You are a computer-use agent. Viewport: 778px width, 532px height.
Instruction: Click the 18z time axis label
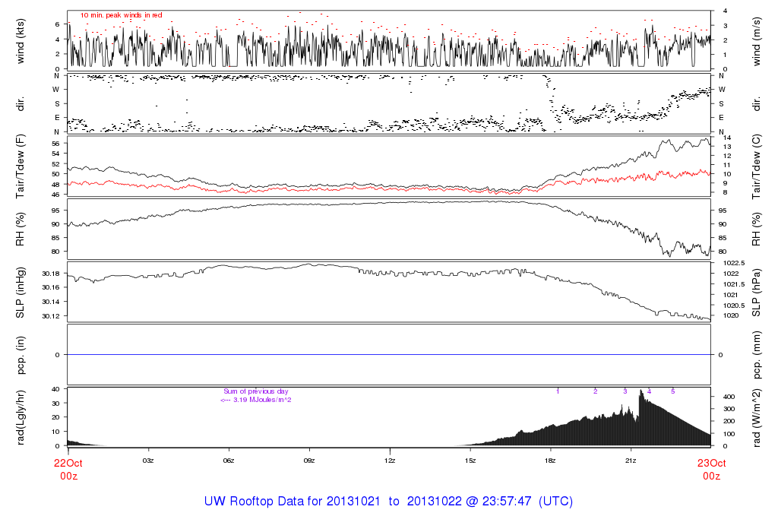550,461
